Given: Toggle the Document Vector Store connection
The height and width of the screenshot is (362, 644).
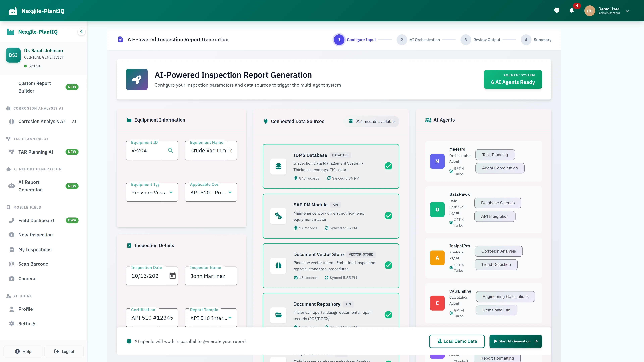Looking at the screenshot, I should pos(388,265).
